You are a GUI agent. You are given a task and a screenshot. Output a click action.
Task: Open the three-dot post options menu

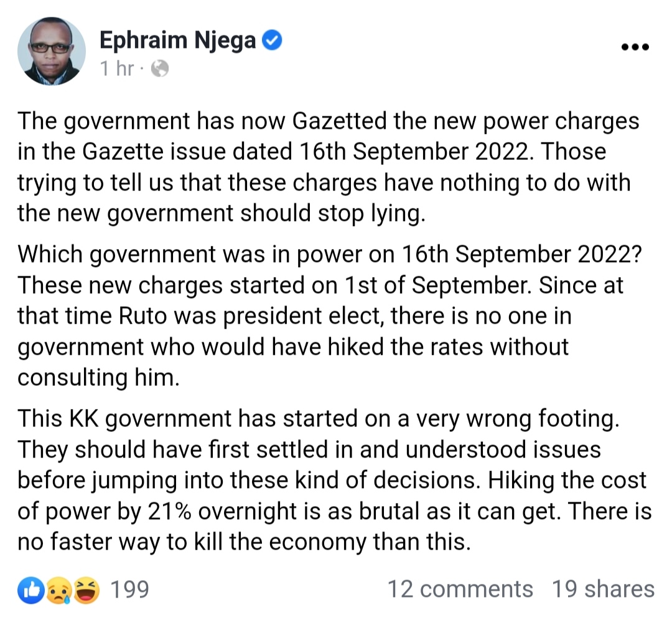635,47
